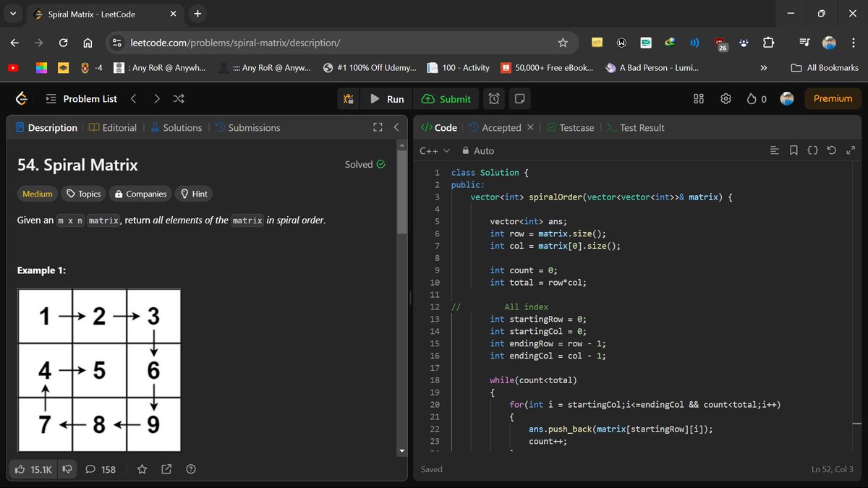Open the help question mark icon
This screenshot has width=868, height=488.
(x=191, y=469)
